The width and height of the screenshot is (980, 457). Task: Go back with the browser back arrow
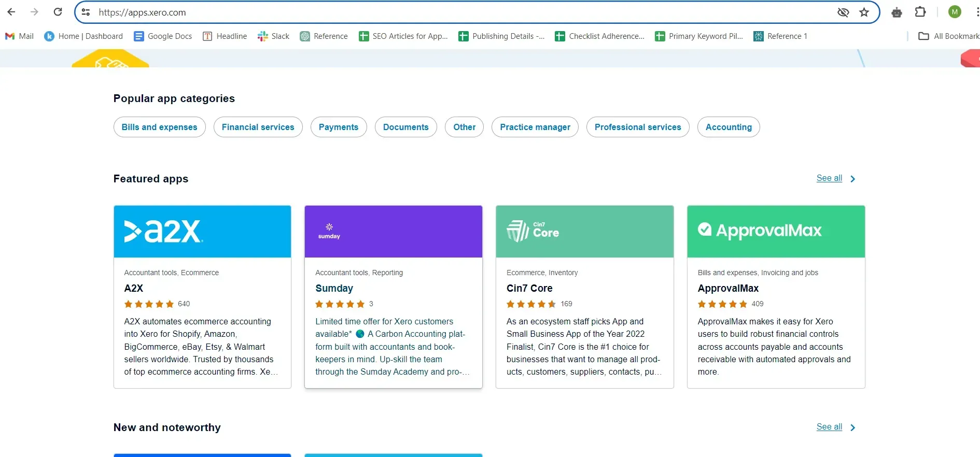click(11, 12)
